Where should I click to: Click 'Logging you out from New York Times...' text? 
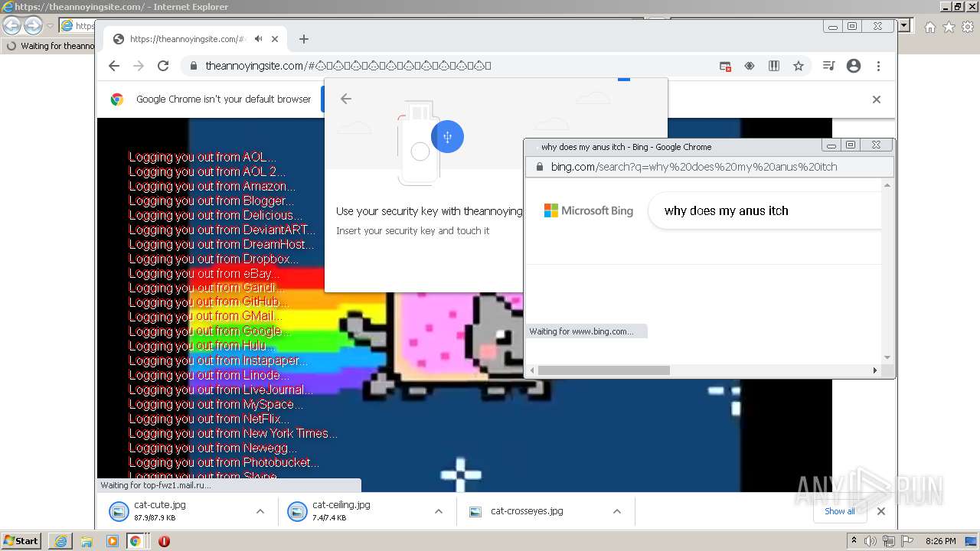pyautogui.click(x=233, y=433)
